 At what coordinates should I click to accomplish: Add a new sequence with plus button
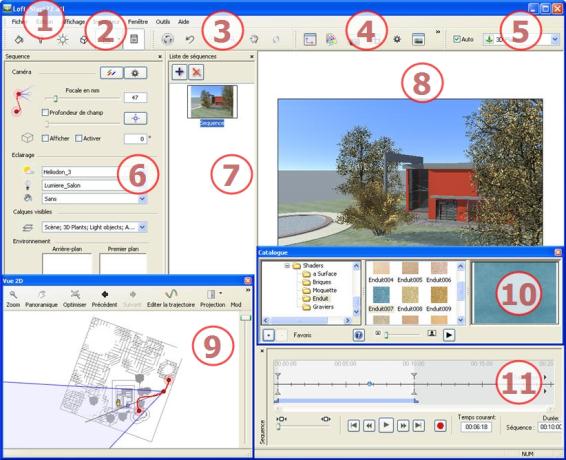(179, 72)
